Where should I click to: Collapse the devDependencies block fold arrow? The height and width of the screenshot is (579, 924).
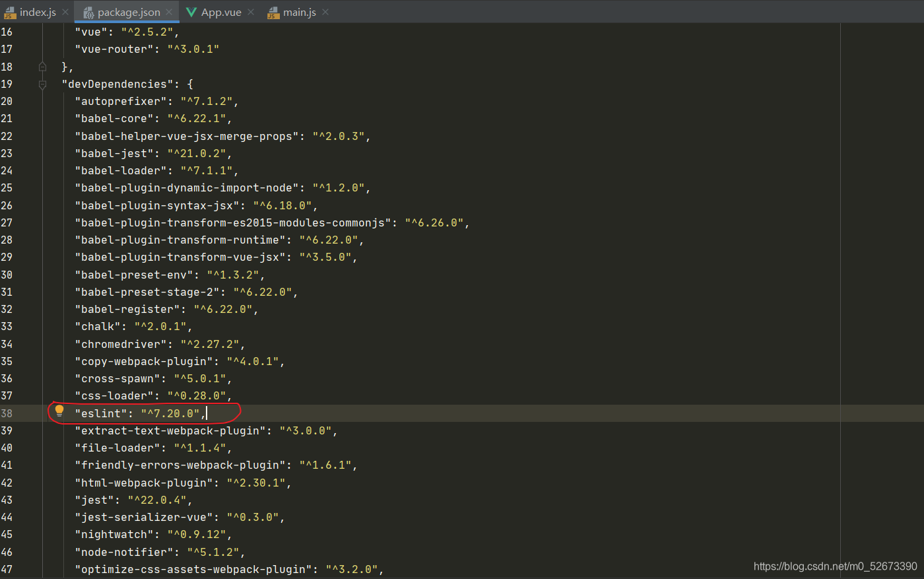[42, 85]
